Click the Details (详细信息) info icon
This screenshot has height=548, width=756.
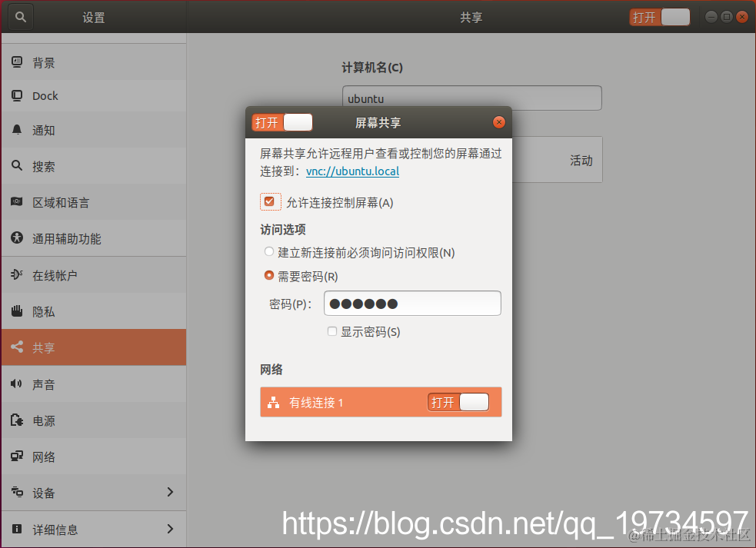[x=17, y=529]
